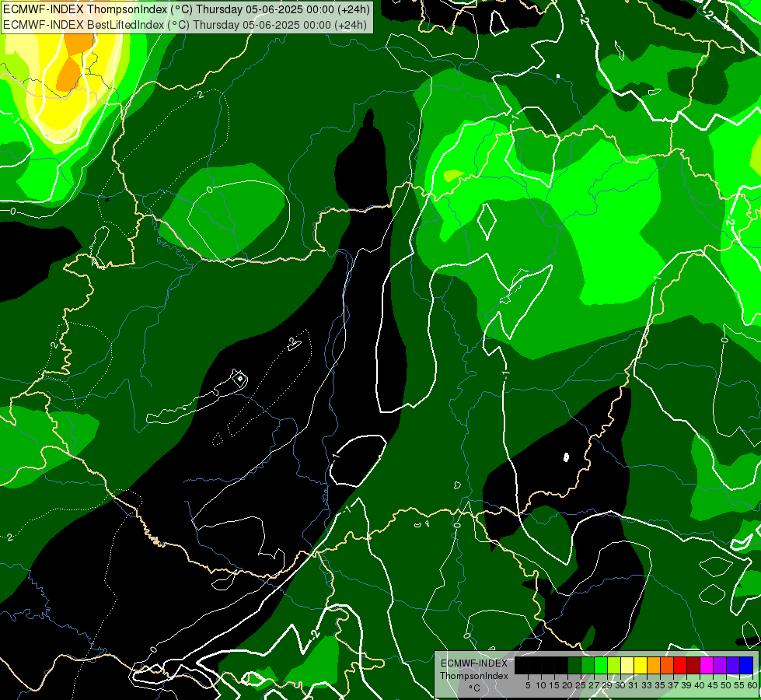The height and width of the screenshot is (700, 761).
Task: Pick the light orange 33–35 legend swatch
Action: pos(654,665)
